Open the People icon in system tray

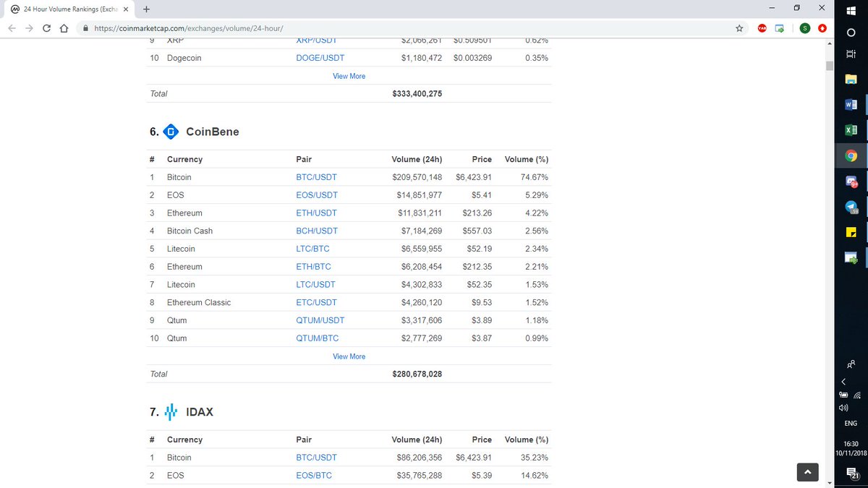(x=851, y=364)
